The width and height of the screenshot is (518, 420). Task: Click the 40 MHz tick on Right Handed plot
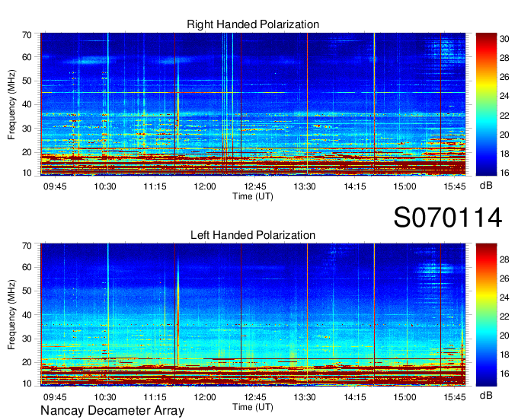[27, 104]
